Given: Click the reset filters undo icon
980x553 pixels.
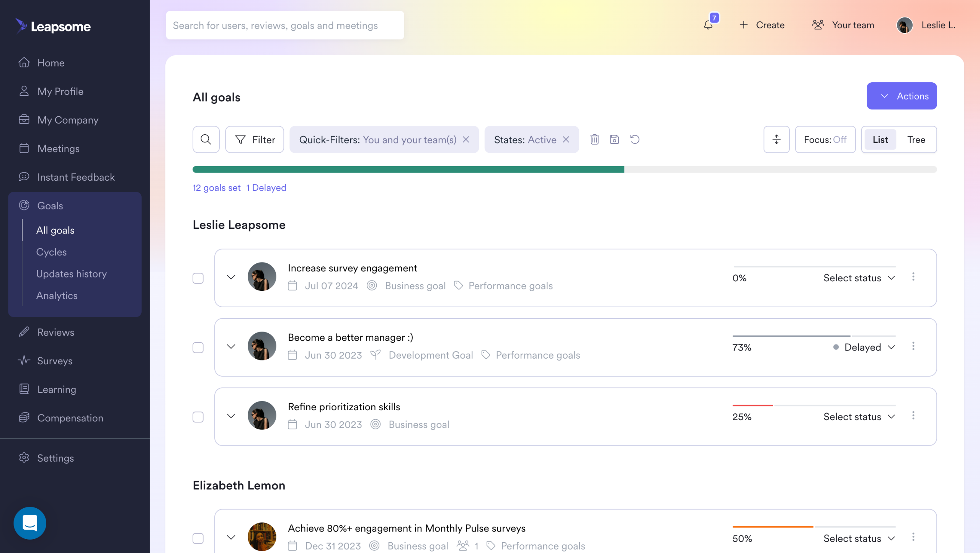Looking at the screenshot, I should click(635, 139).
